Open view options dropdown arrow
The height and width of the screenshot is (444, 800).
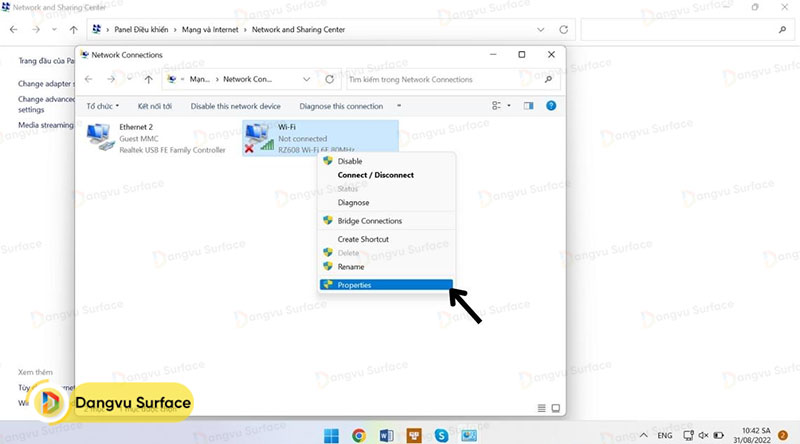(x=509, y=106)
